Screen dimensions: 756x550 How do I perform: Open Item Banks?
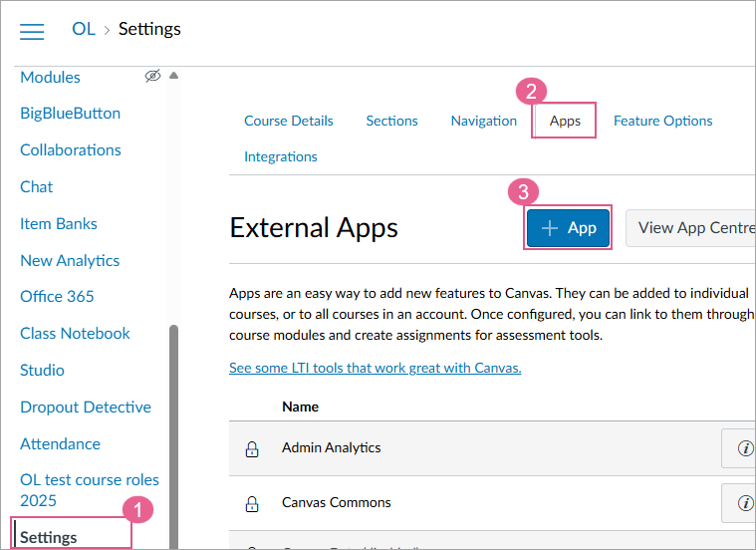coord(59,224)
